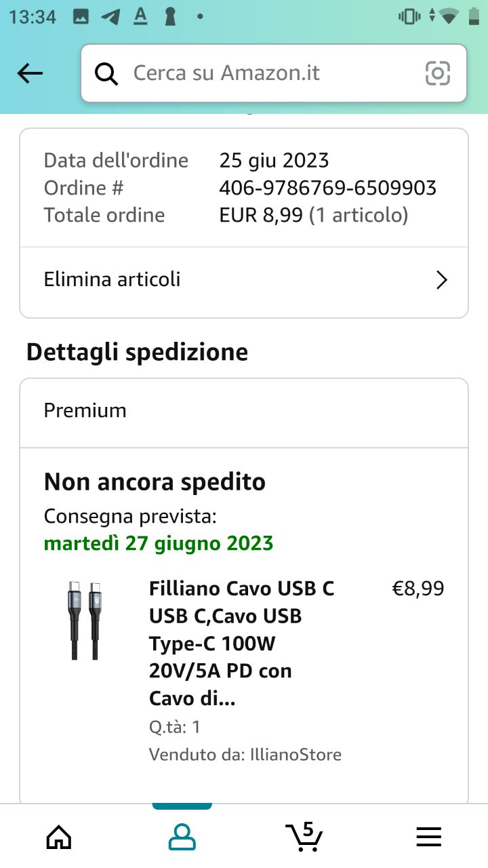Open the shopping cart icon
This screenshot has width=488, height=868.
(304, 837)
